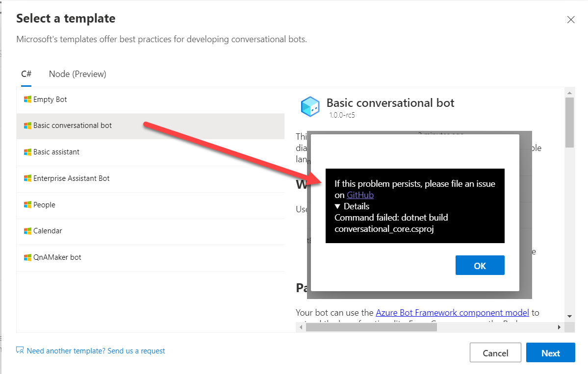Select the Calendar template icon
This screenshot has width=588, height=374.
[26, 231]
